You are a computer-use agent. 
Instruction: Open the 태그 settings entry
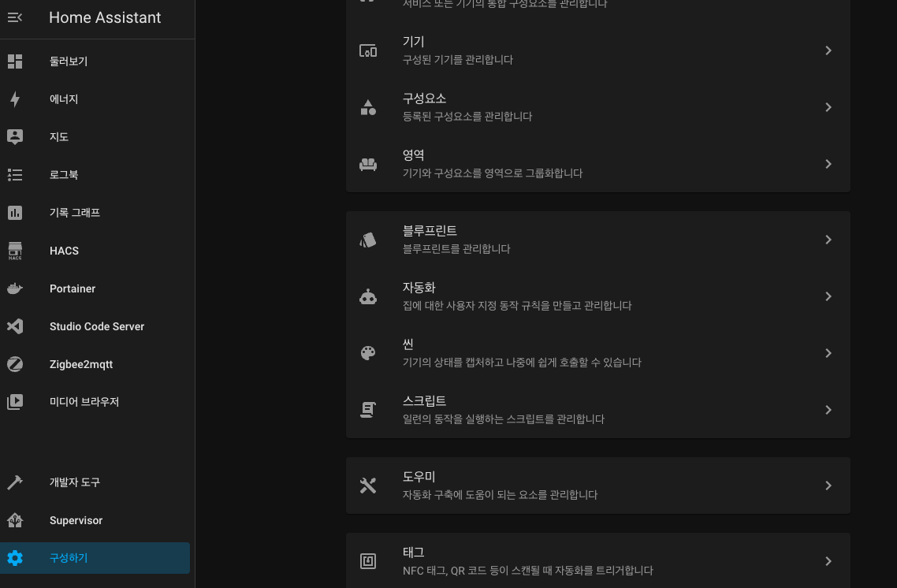point(597,560)
